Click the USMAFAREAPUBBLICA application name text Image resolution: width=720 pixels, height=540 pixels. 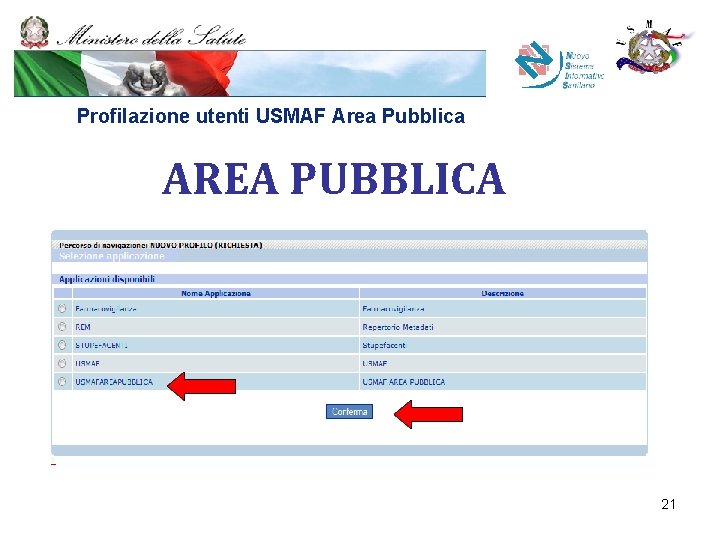tap(114, 382)
